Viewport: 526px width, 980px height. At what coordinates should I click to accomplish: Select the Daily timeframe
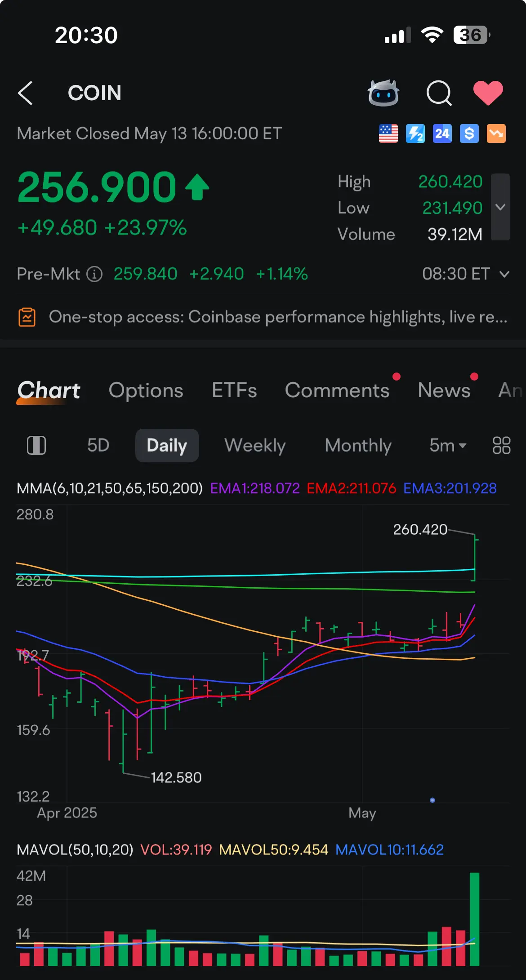coord(167,445)
